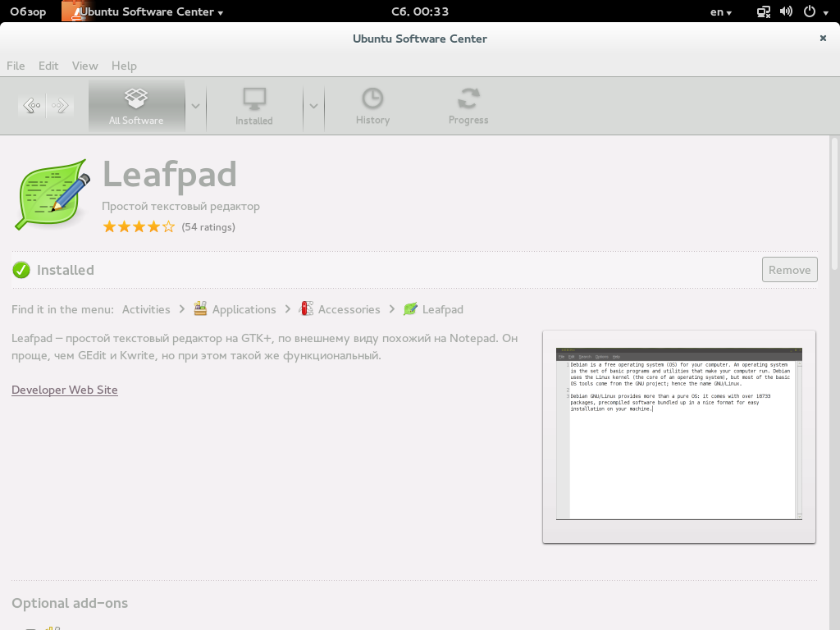Go back with the left arrow button
This screenshot has height=630, width=840.
click(x=32, y=106)
